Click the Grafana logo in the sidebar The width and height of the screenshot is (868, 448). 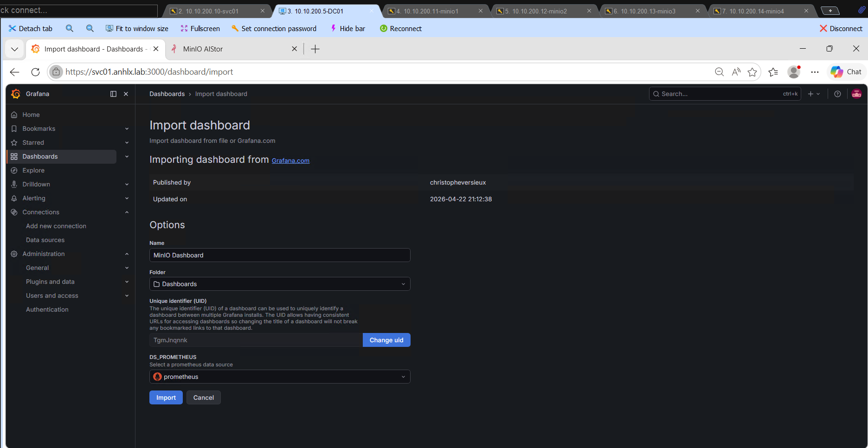tap(16, 94)
